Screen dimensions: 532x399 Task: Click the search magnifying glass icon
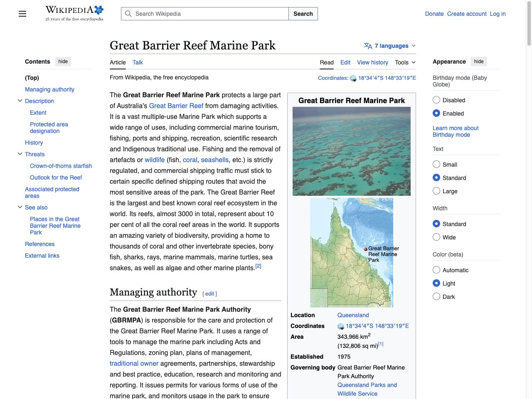pos(128,14)
